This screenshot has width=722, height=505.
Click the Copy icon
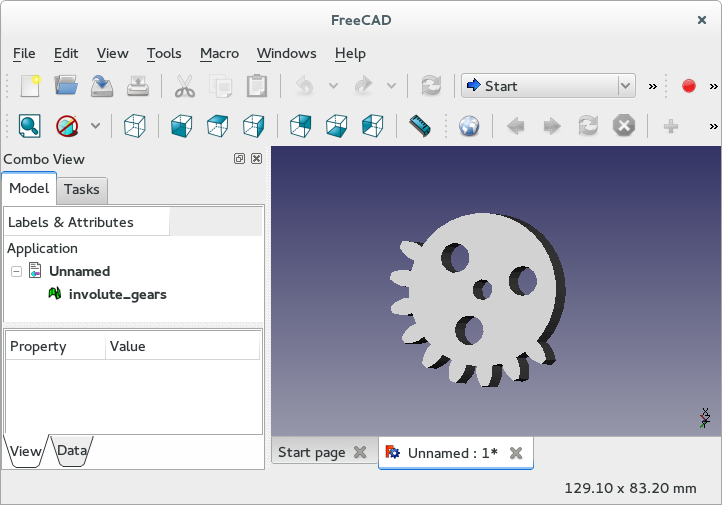pos(221,86)
